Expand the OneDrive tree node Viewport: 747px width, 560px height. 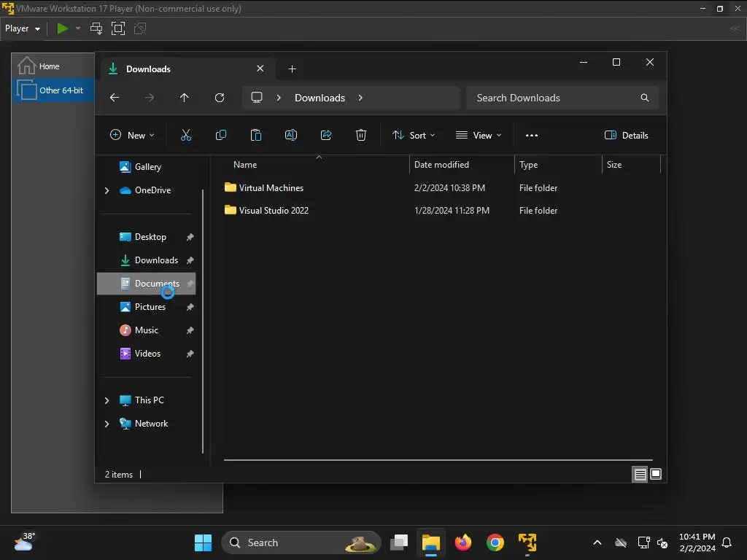[107, 190]
